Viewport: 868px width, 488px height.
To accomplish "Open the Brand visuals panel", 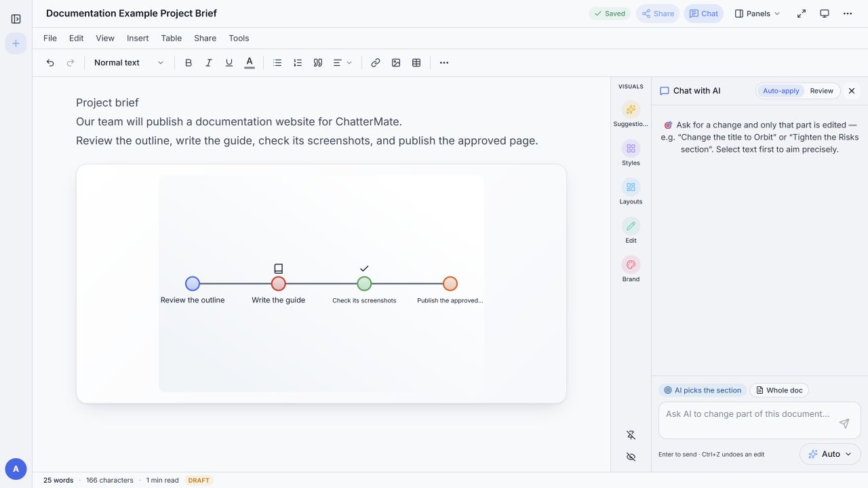I will 631,269.
